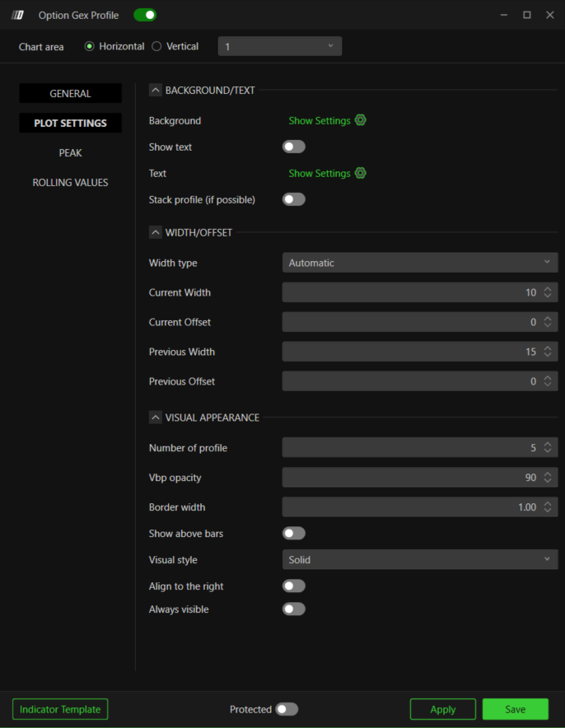This screenshot has height=728, width=565.
Task: Collapse the BACKGROUND/TEXT section
Action: [x=156, y=90]
